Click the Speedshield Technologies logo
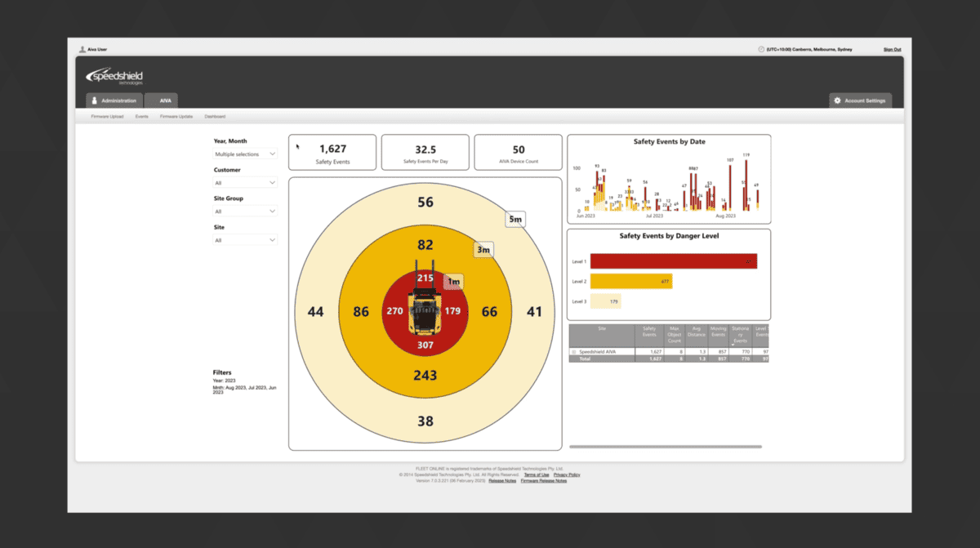This screenshot has height=548, width=980. click(x=114, y=76)
